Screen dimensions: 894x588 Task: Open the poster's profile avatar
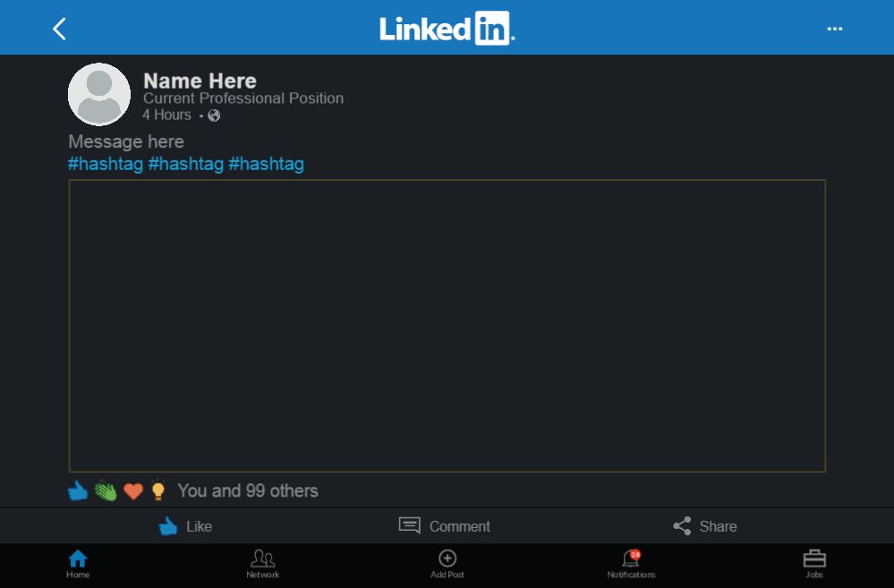pyautogui.click(x=99, y=94)
